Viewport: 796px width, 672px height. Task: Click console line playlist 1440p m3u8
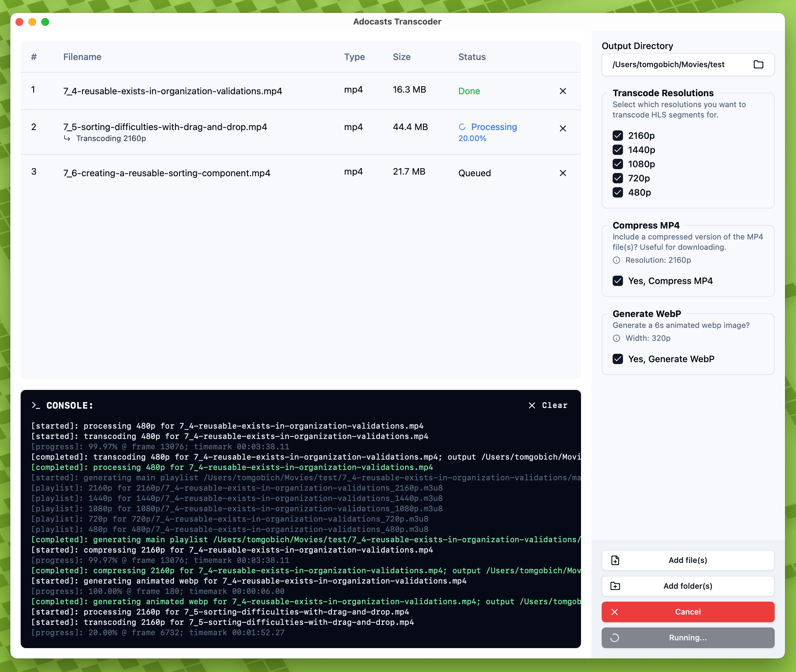point(237,498)
